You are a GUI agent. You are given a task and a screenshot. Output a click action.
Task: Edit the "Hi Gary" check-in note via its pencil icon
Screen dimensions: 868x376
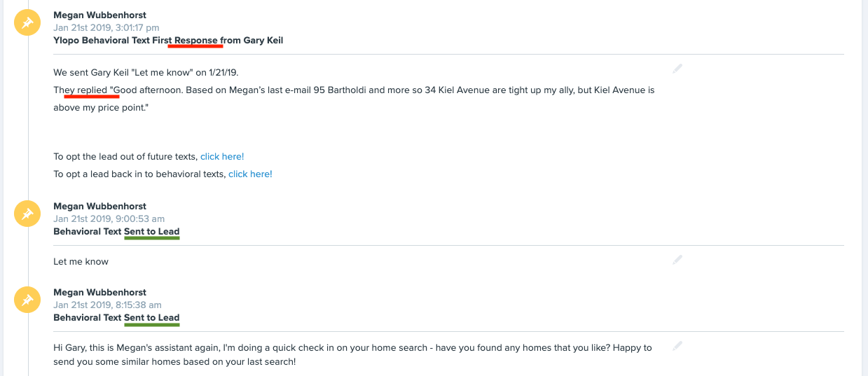tap(677, 346)
